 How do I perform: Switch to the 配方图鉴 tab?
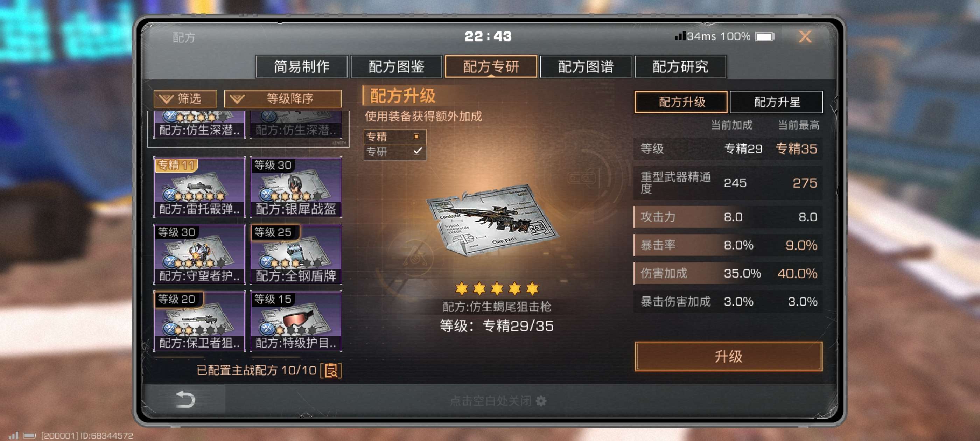[396, 66]
